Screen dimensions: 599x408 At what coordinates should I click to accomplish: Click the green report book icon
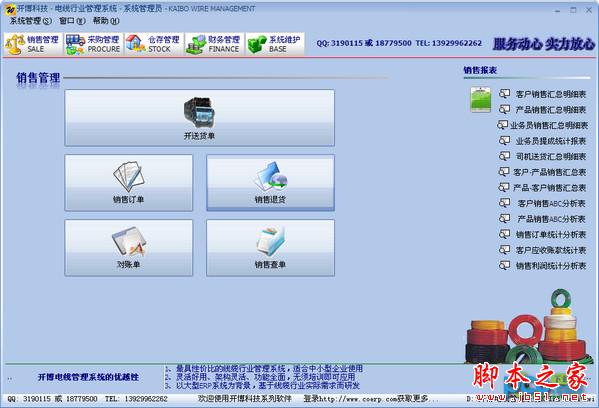click(481, 99)
